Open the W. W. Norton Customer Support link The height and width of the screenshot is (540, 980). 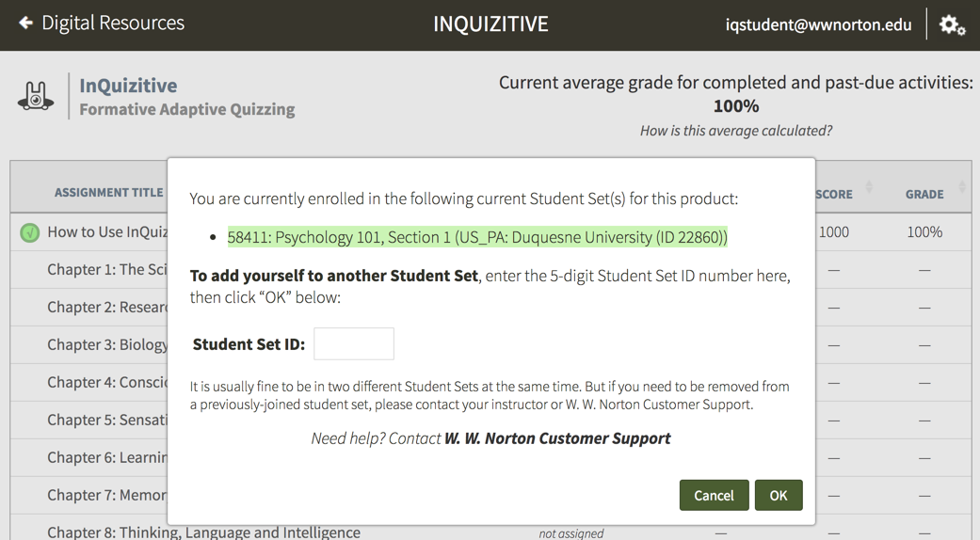tap(557, 438)
